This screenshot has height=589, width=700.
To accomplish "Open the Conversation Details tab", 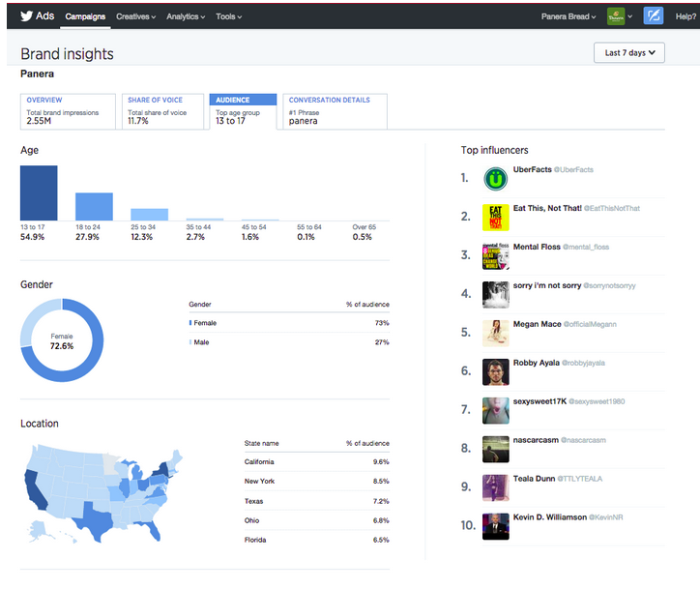I will pyautogui.click(x=335, y=111).
